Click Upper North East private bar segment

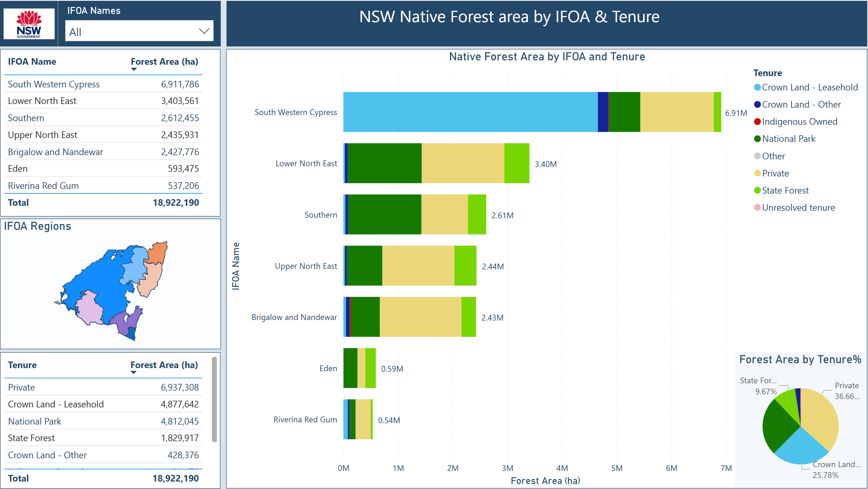point(418,266)
